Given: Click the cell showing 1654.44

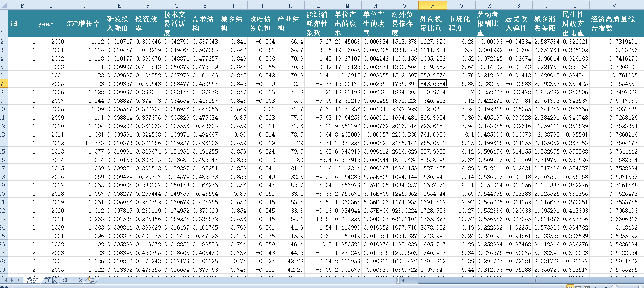Looking at the screenshot, I should [x=433, y=194].
